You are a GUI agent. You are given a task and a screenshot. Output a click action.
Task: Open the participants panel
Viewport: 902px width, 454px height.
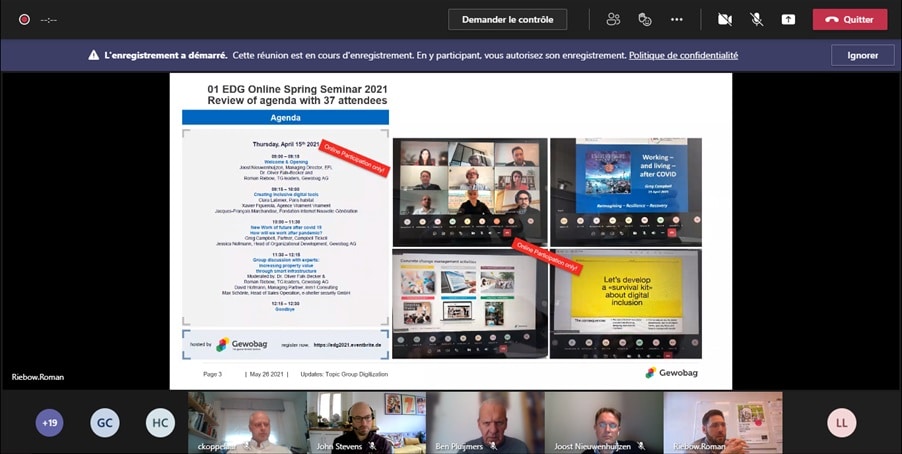click(613, 19)
